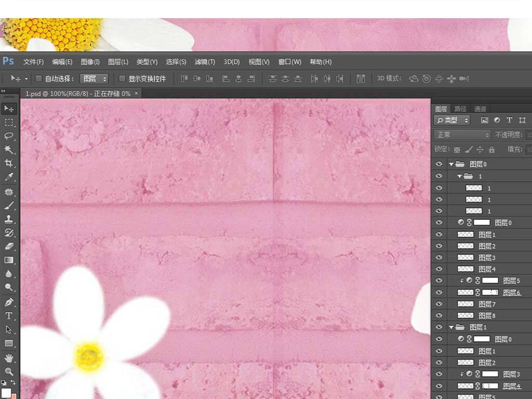Image resolution: width=532 pixels, height=399 pixels.
Task: Pick the Crop tool
Action: [x=9, y=163]
